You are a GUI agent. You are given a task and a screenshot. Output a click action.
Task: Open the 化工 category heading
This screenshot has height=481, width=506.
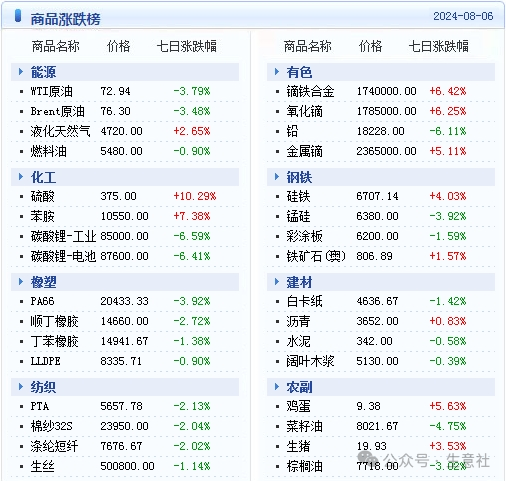pyautogui.click(x=43, y=177)
